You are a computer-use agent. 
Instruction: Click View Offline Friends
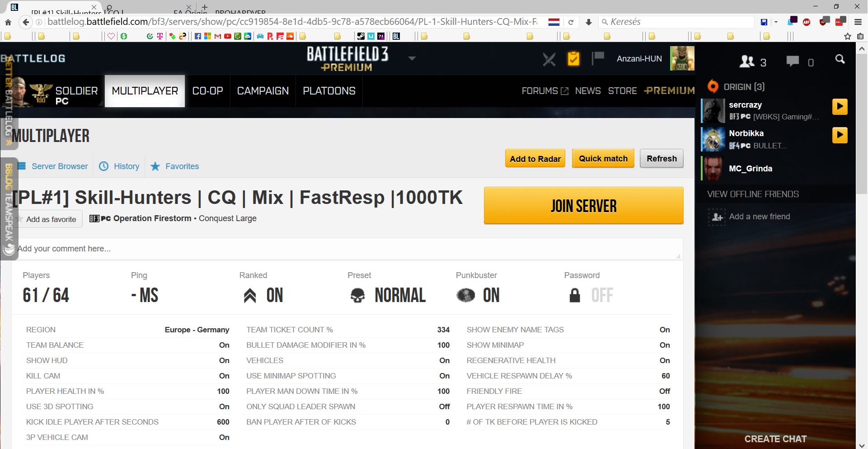point(753,194)
